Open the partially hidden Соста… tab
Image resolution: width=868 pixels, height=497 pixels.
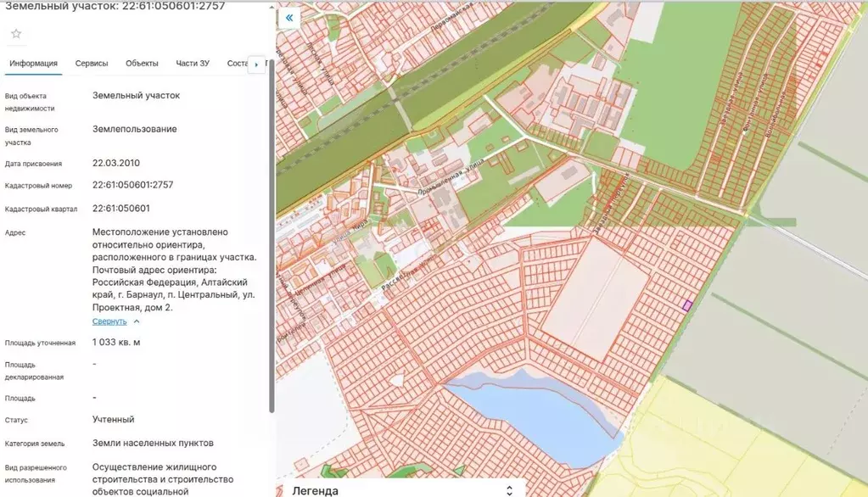pos(237,64)
